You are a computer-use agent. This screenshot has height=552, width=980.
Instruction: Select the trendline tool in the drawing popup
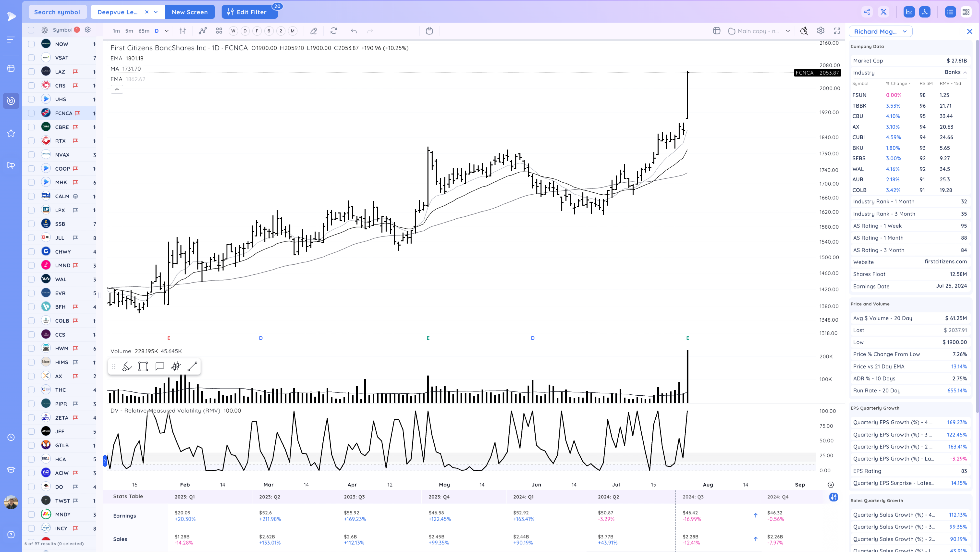coord(192,366)
